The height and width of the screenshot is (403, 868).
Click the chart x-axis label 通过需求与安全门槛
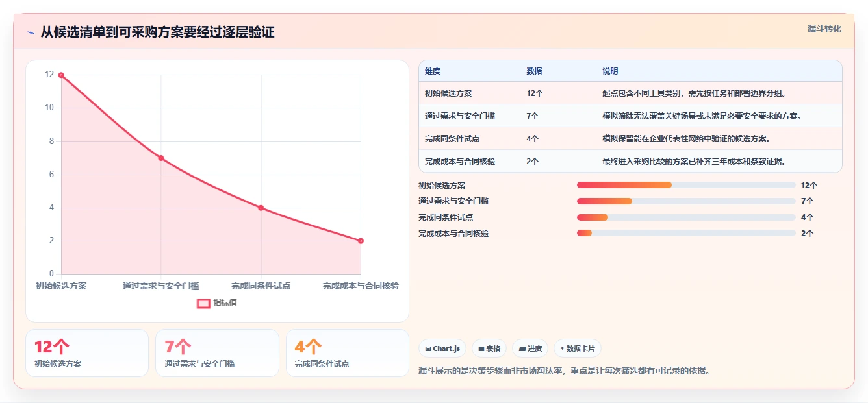pyautogui.click(x=161, y=286)
